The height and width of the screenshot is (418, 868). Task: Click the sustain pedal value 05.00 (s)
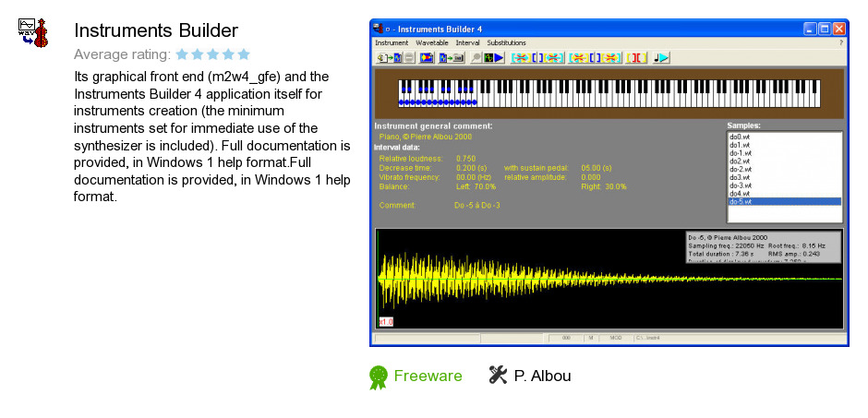(x=597, y=168)
